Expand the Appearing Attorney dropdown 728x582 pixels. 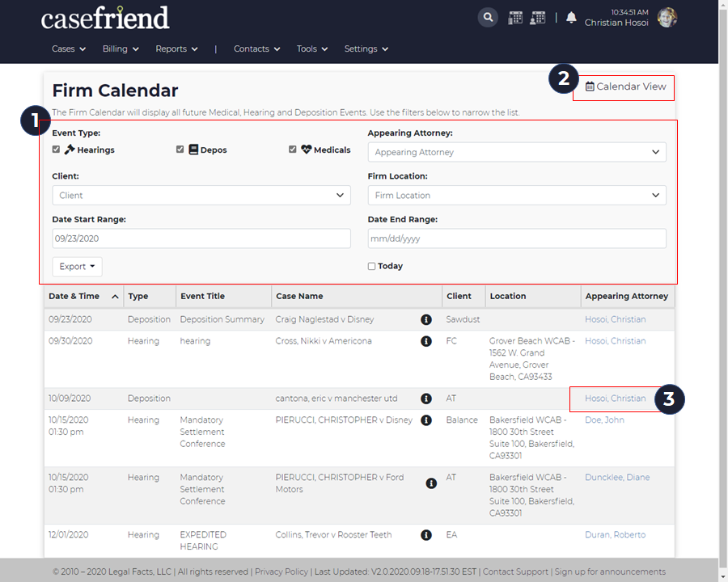(x=517, y=152)
